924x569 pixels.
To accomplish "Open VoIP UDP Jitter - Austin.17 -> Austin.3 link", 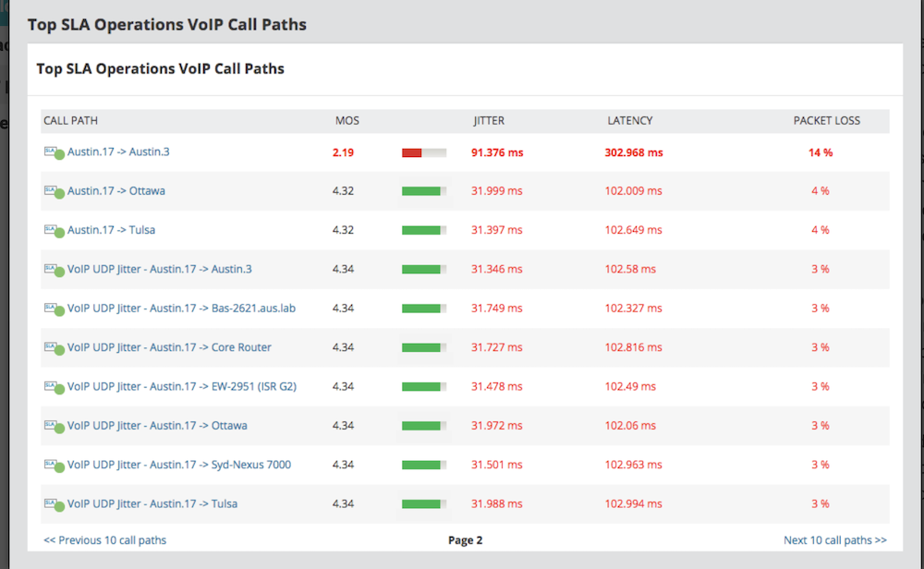I will (x=159, y=269).
